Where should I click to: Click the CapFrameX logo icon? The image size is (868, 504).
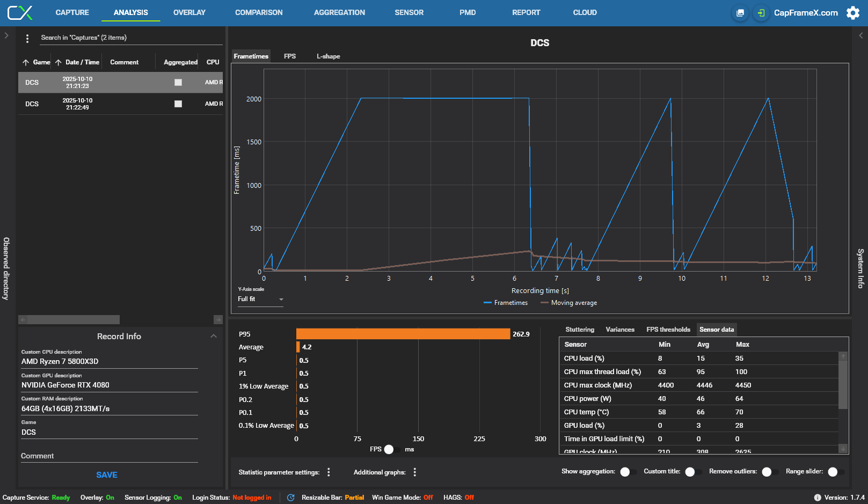20,13
